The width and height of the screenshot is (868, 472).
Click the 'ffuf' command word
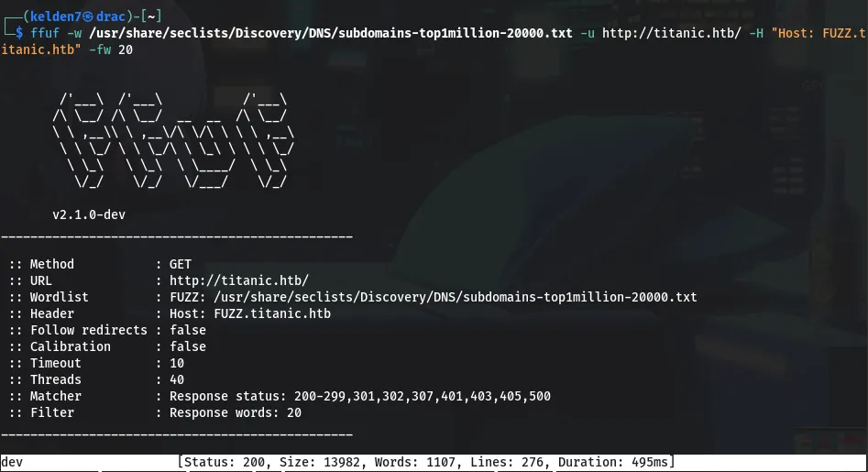coord(45,33)
